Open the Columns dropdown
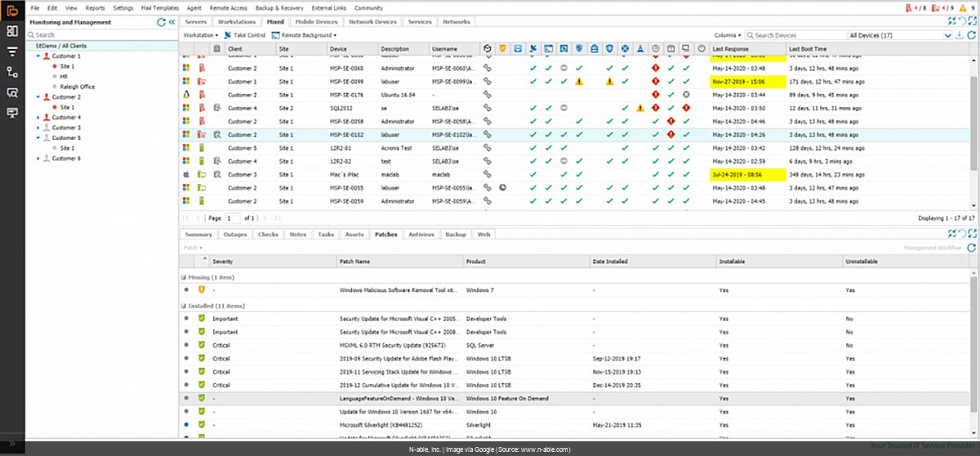980x456 pixels. pos(727,36)
